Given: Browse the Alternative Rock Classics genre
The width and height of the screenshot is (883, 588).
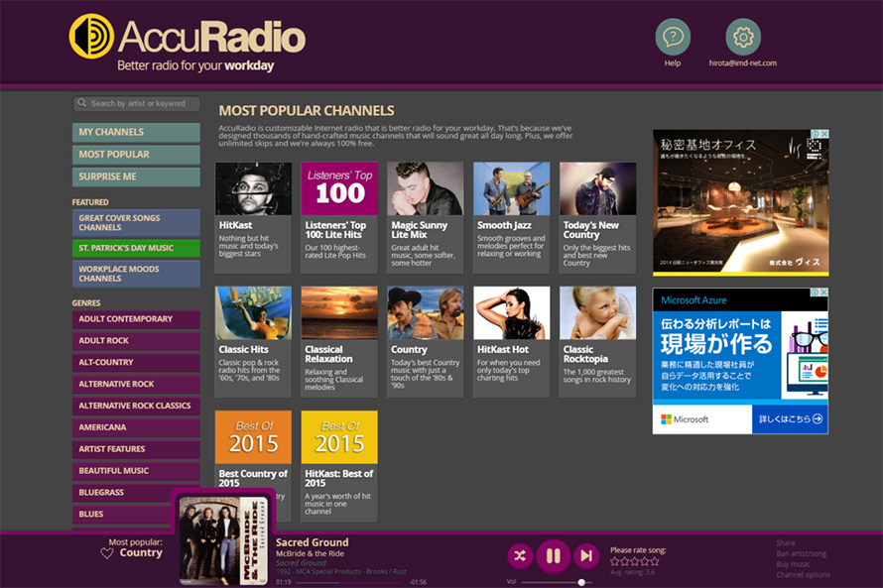Looking at the screenshot, I should click(136, 406).
